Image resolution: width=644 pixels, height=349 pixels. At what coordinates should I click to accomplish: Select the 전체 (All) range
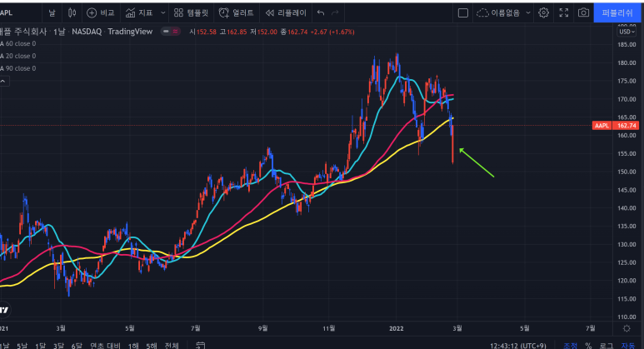[172, 346]
